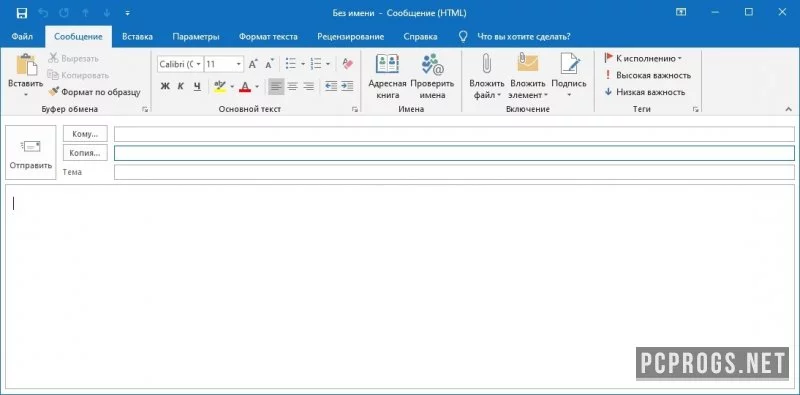
Task: Click the Decrease indent icon
Action: tap(331, 86)
